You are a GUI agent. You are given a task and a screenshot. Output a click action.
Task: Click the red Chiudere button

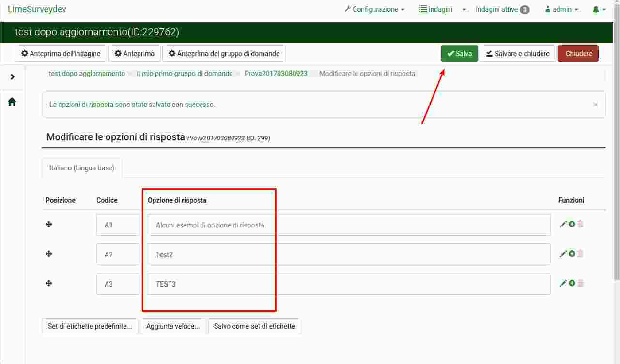coord(578,54)
